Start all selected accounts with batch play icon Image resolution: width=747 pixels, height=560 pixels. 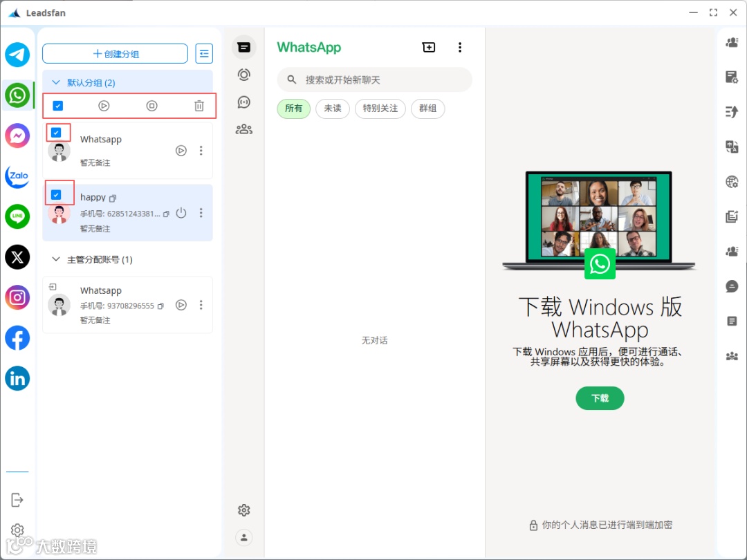point(104,106)
